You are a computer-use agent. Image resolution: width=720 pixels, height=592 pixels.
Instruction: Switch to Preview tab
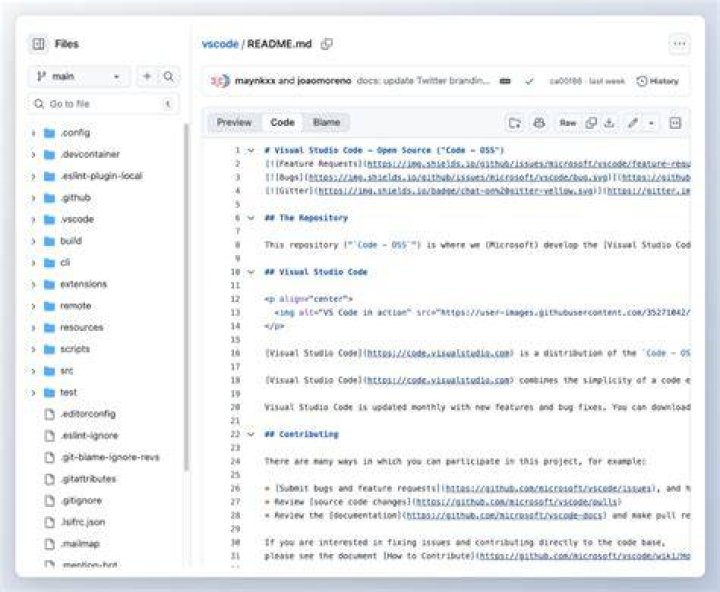point(234,122)
